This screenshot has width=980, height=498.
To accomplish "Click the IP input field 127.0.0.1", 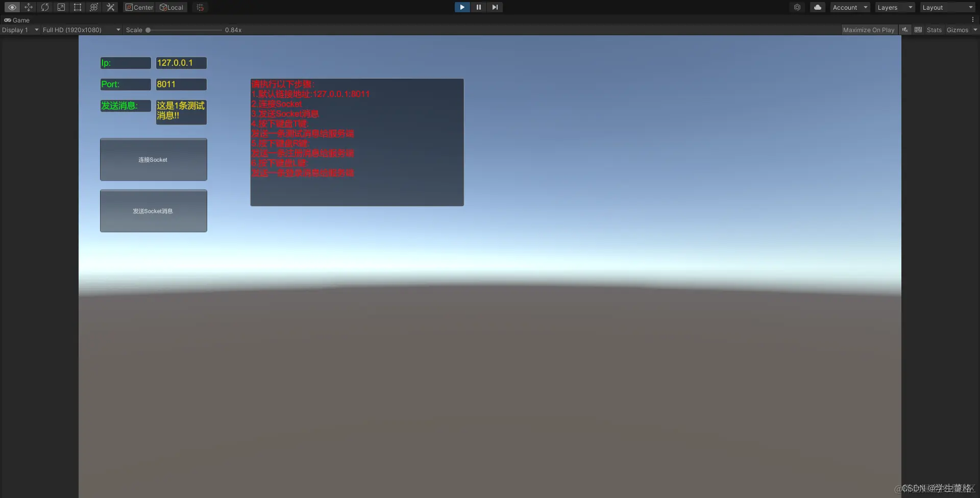I will (181, 63).
